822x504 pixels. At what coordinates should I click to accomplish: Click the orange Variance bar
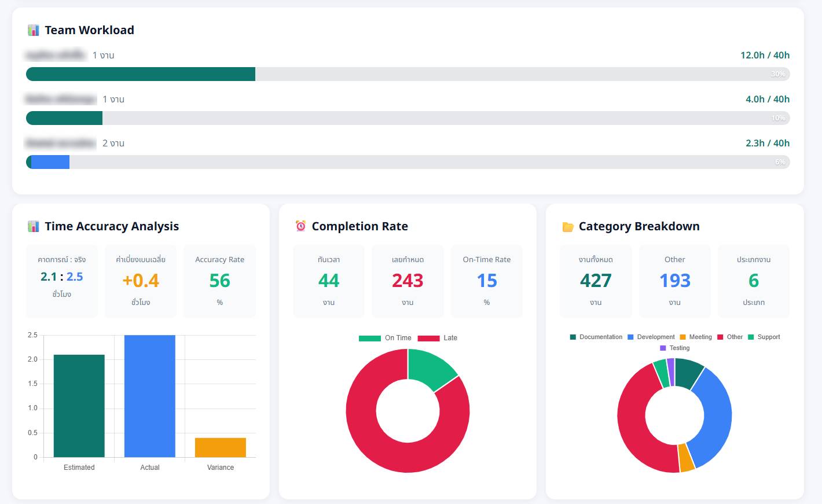221,447
